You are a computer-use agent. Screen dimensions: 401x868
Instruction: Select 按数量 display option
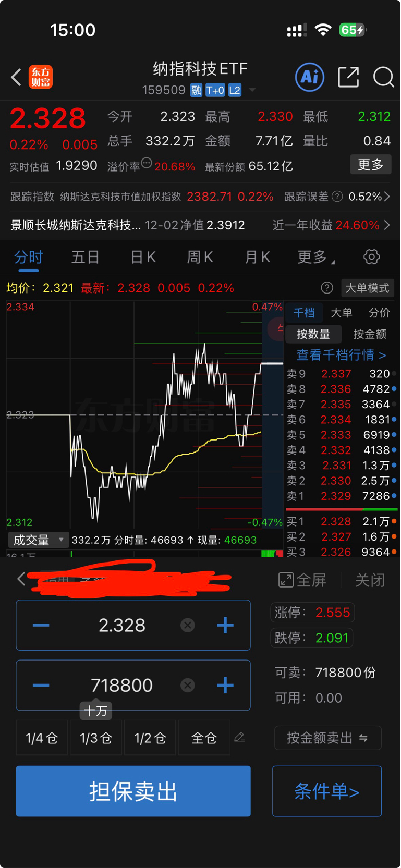[x=313, y=334]
